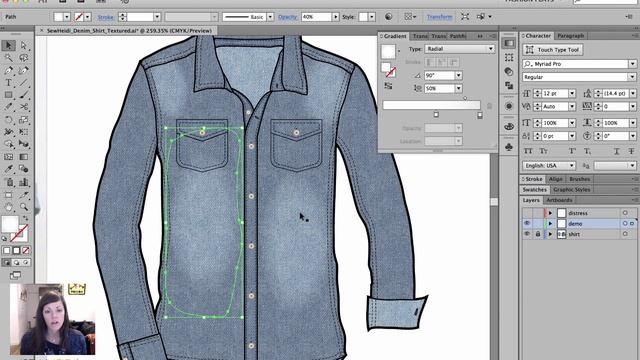Open the 12 pt font size dropdown
The width and height of the screenshot is (640, 360).
572,93
